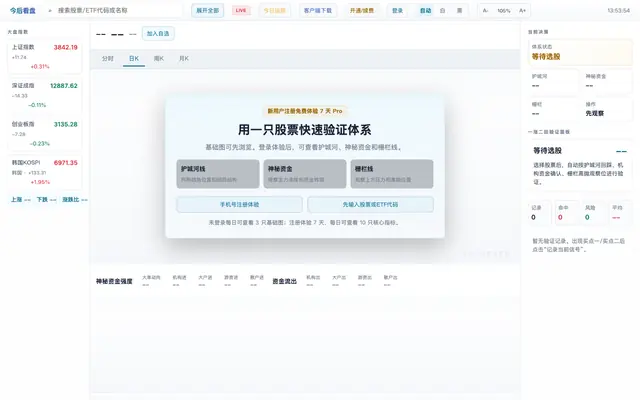Click the 手机号注册体验 button
The width and height of the screenshot is (640, 400).
click(x=240, y=204)
